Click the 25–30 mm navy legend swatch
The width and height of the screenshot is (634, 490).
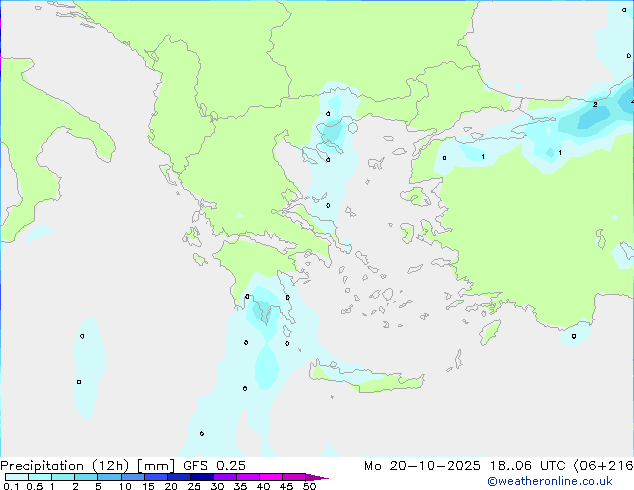201,477
